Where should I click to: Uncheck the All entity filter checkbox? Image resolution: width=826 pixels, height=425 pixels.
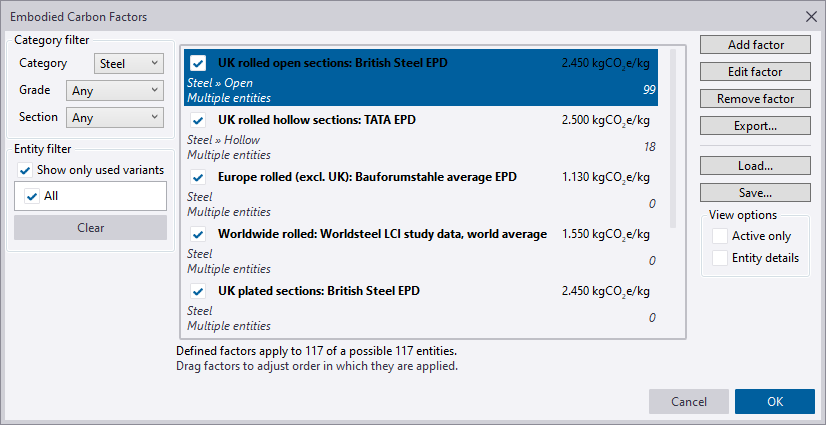point(32,196)
